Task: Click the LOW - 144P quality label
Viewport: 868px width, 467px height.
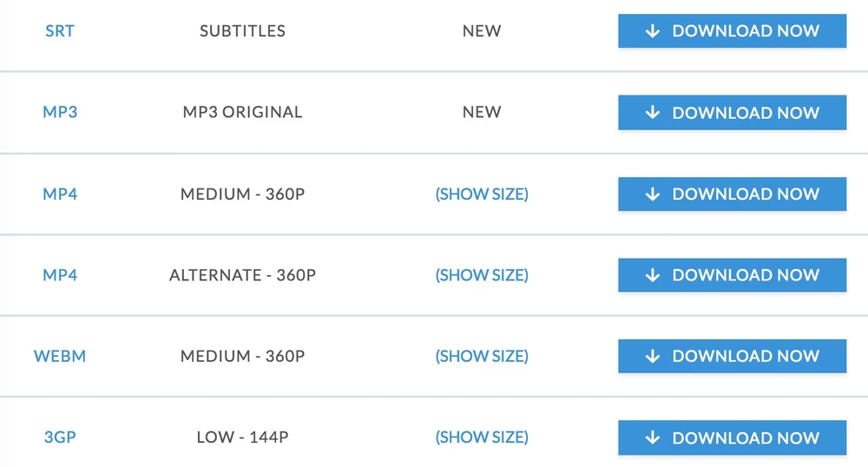Action: (x=242, y=437)
